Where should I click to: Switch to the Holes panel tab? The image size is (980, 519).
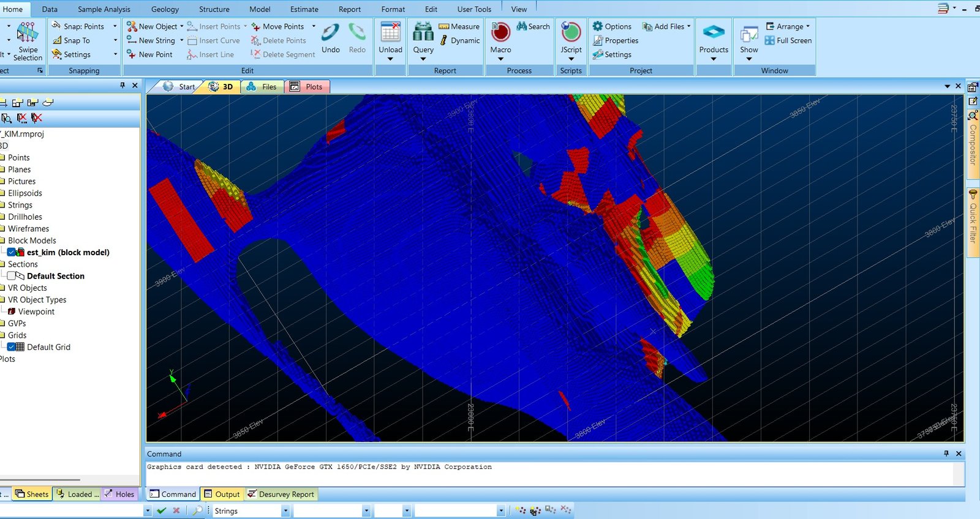[119, 494]
